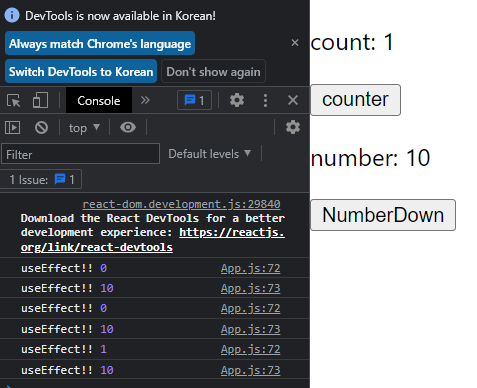Click DevTools is now available in Korean text

click(120, 16)
